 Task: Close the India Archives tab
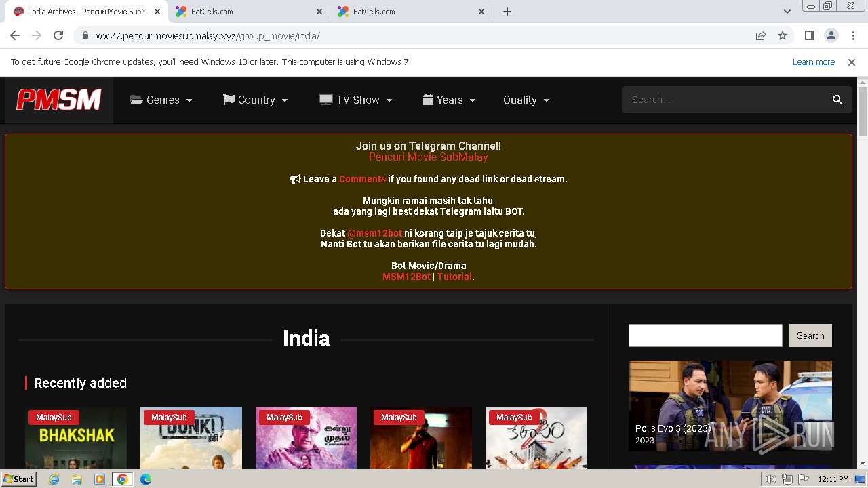(x=157, y=12)
